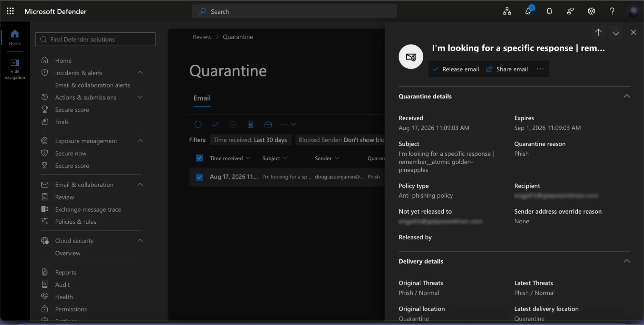644x325 pixels.
Task: Click the deny circle icon in toolbar
Action: 233,124
